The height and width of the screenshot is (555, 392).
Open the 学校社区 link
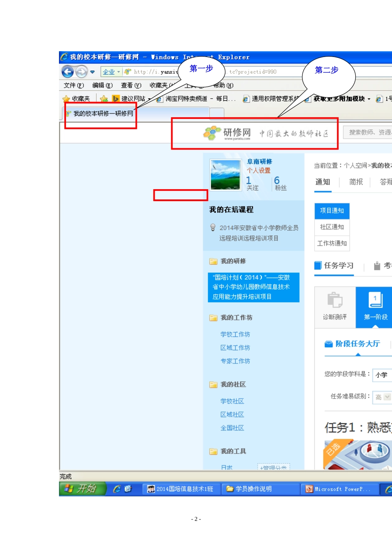232,401
